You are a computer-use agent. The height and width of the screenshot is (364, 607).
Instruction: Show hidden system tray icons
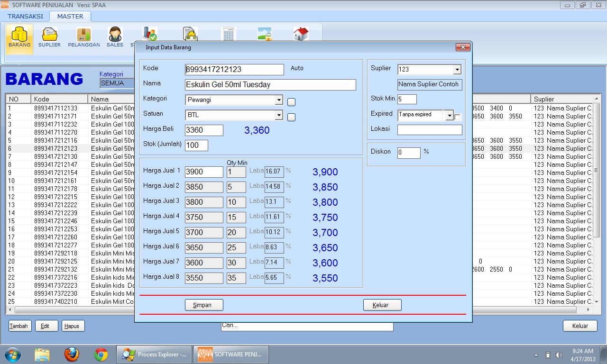coord(536,355)
